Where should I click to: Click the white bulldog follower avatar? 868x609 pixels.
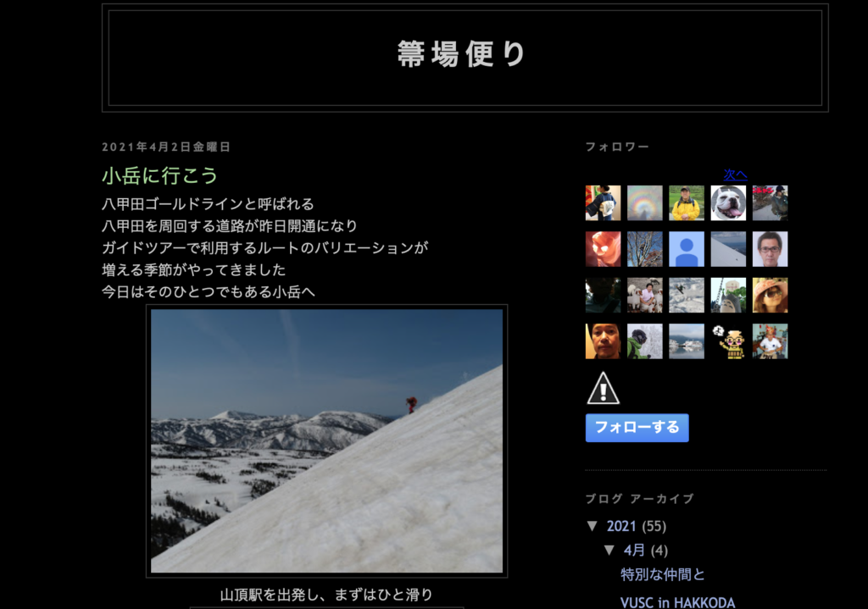click(x=728, y=203)
